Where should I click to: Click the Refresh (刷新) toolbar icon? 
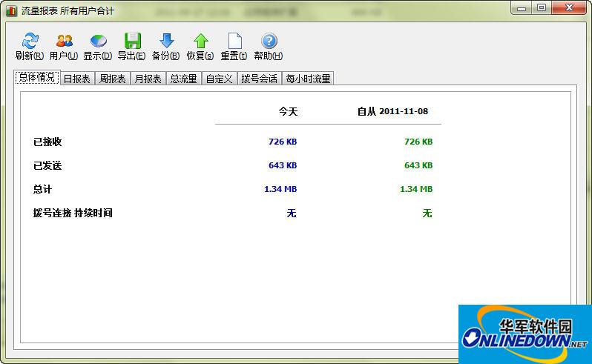[x=30, y=42]
